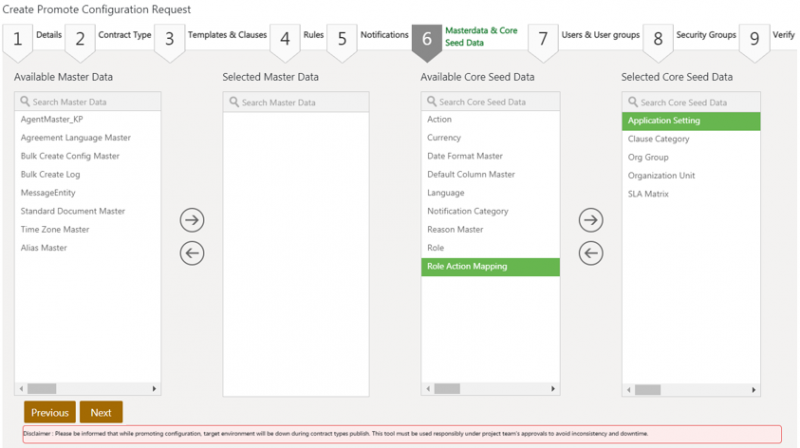Pick SLA Matrix from selected list
Image resolution: width=800 pixels, height=448 pixels.
click(x=648, y=193)
